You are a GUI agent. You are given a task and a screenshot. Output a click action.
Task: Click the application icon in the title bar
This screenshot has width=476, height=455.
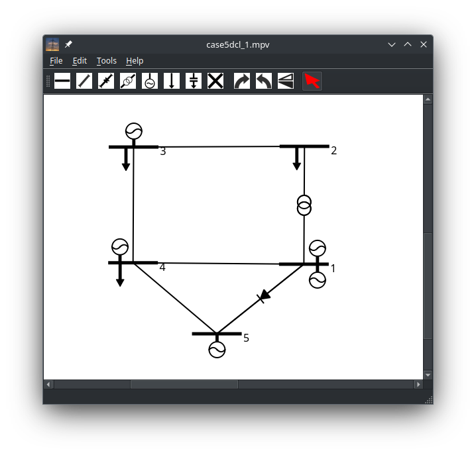52,44
